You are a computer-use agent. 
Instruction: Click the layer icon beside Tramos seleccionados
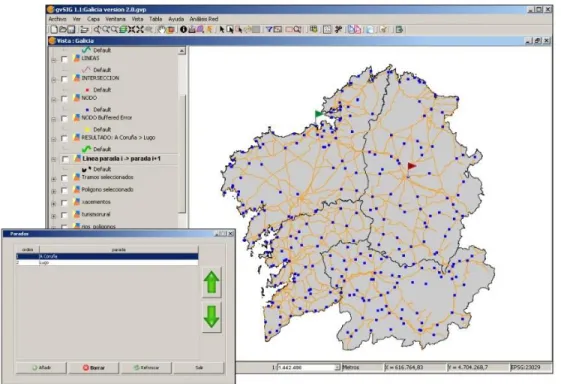[77, 177]
